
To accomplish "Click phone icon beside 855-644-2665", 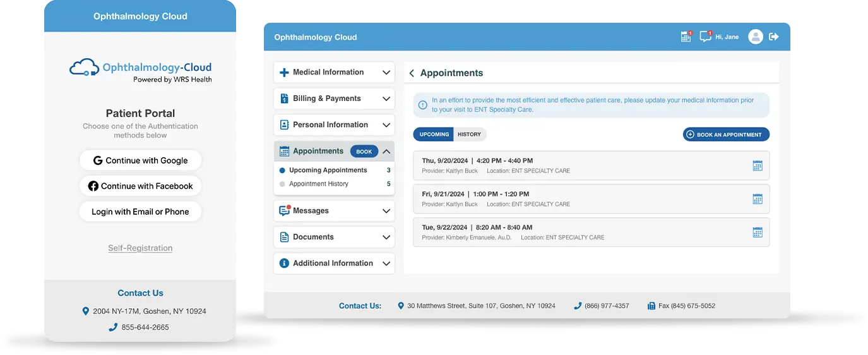I will pyautogui.click(x=113, y=327).
